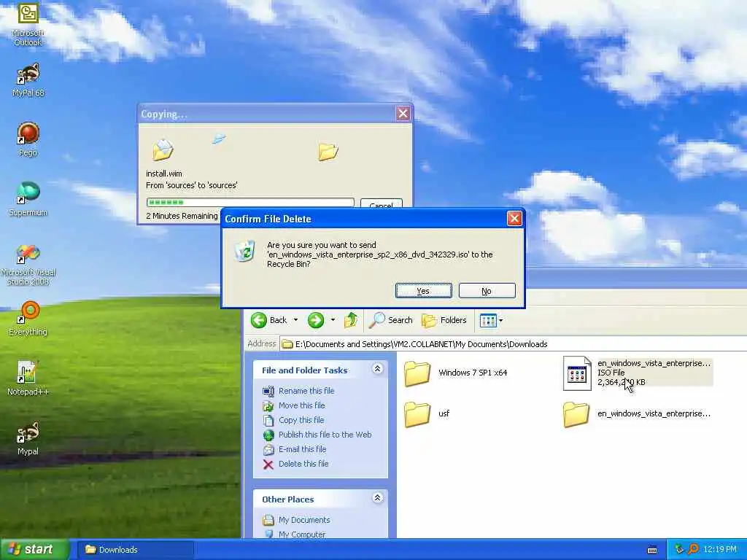Click red X Delete this file icon
This screenshot has width=747, height=560.
[268, 464]
